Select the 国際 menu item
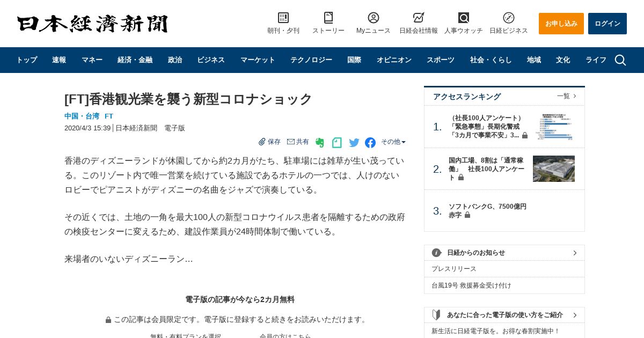Image resolution: width=644 pixels, height=338 pixels. point(354,60)
